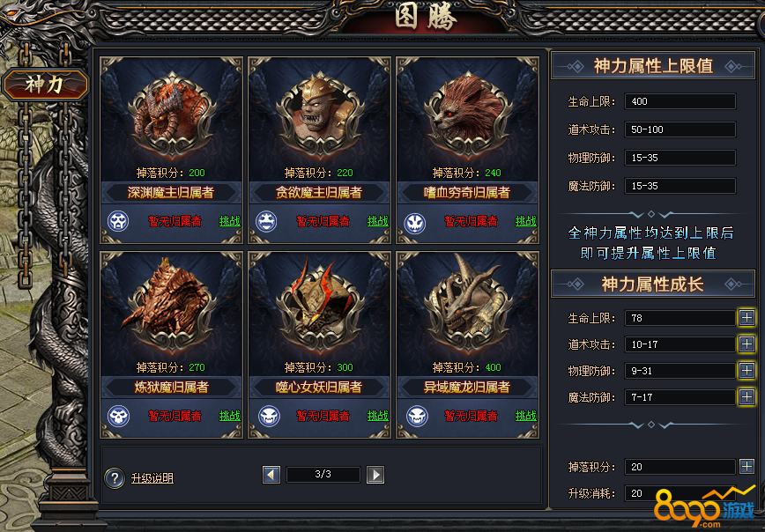
Task: Click the skull icon under 深渊魔主归属者
Action: [x=118, y=221]
